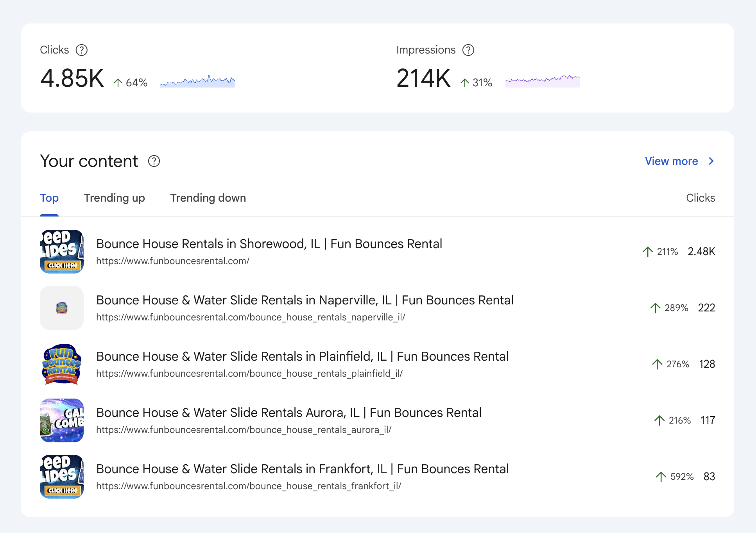Click the 276% change value
The image size is (756, 533).
[x=678, y=364]
